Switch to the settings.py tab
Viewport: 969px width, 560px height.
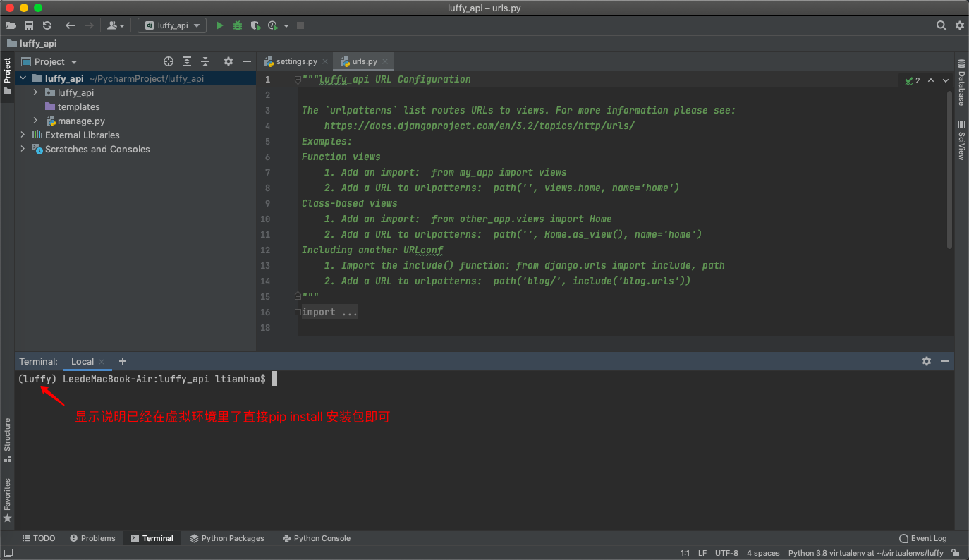295,61
